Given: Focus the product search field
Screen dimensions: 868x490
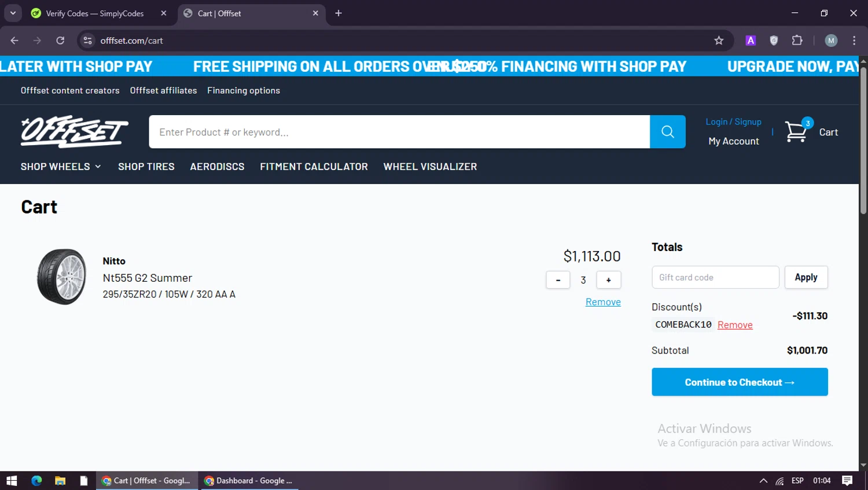Looking at the screenshot, I should pyautogui.click(x=399, y=132).
